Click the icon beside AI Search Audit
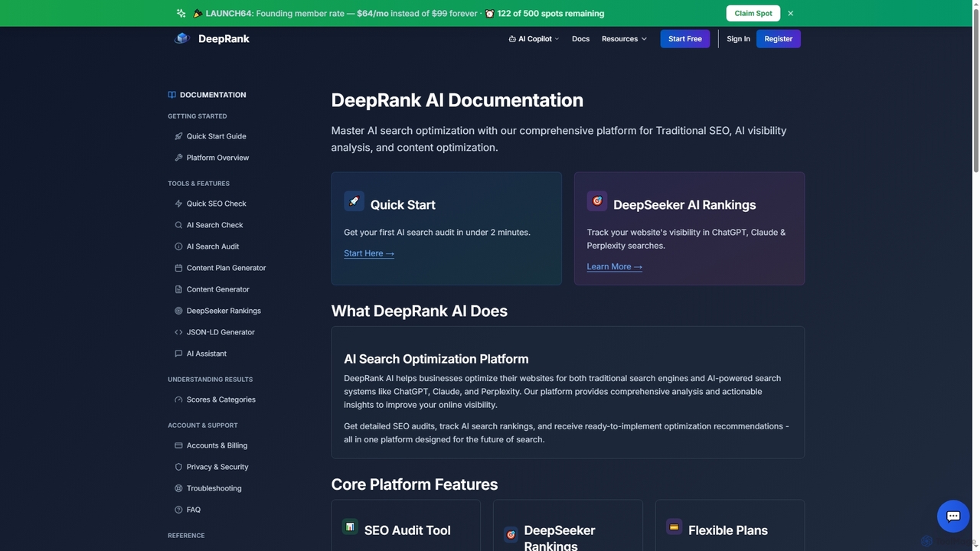 tap(178, 246)
